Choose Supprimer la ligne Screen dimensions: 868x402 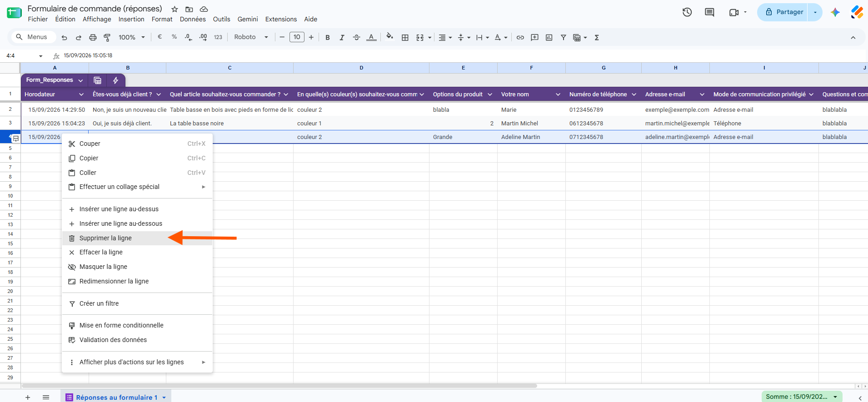(137, 238)
